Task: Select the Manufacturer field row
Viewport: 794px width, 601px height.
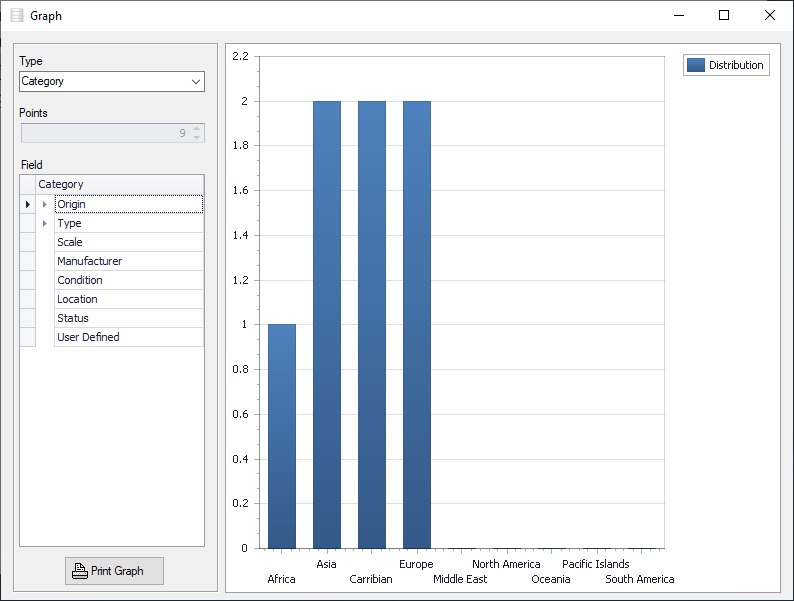Action: pos(129,261)
